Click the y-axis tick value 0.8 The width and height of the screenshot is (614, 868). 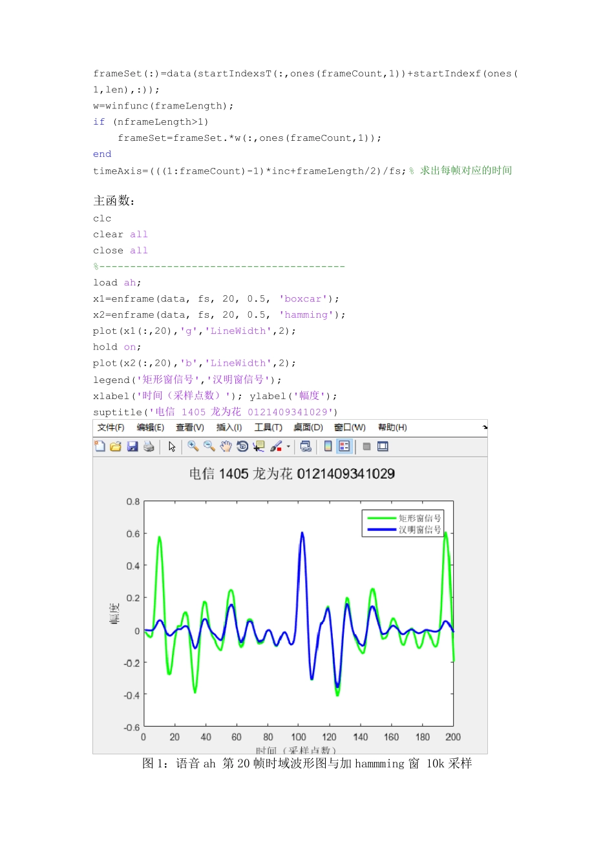click(133, 502)
